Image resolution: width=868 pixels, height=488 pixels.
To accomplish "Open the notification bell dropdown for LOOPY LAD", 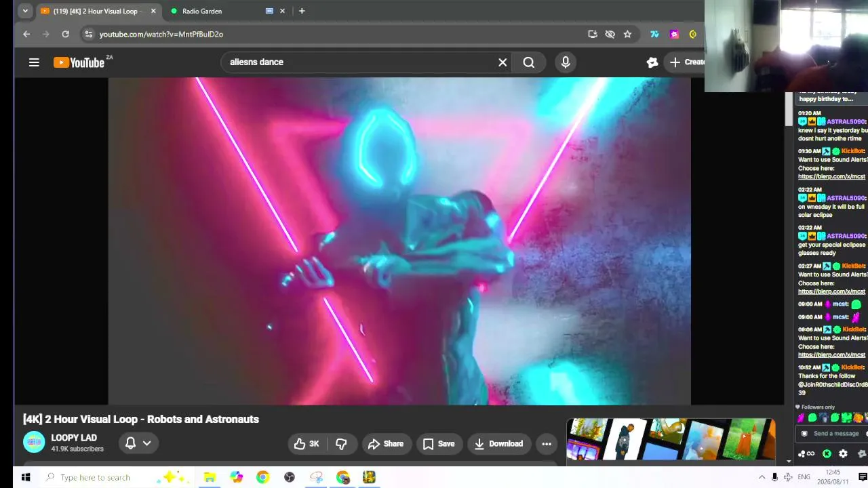I will point(138,443).
